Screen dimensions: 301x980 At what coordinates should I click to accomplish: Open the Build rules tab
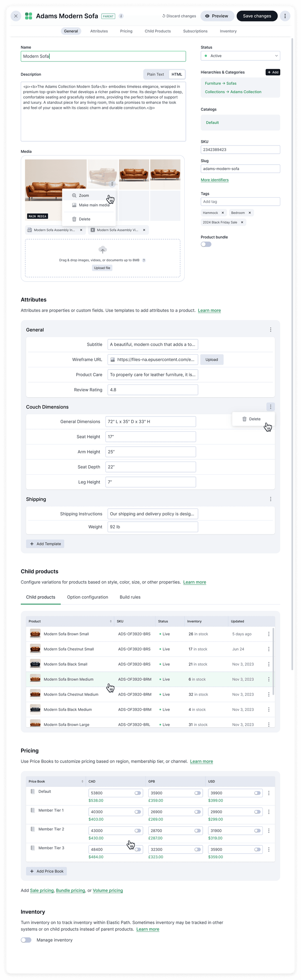tap(130, 597)
